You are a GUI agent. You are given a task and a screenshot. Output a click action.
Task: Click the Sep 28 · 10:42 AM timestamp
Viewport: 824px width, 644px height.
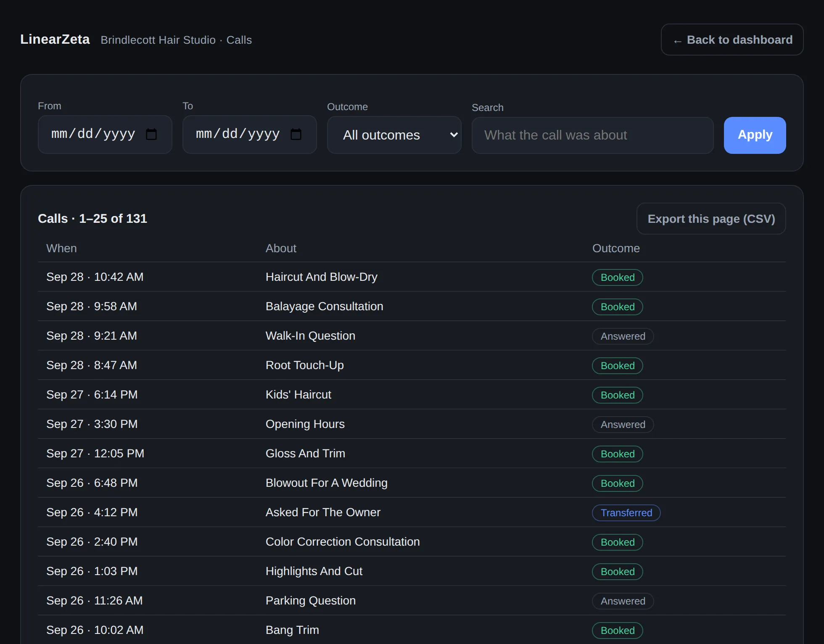tap(95, 277)
